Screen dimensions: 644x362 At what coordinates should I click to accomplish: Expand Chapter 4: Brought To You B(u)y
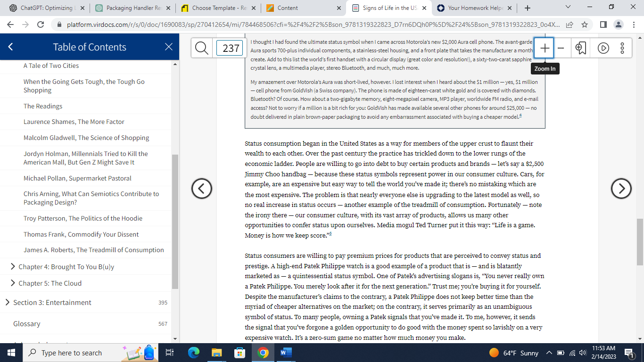point(13,267)
